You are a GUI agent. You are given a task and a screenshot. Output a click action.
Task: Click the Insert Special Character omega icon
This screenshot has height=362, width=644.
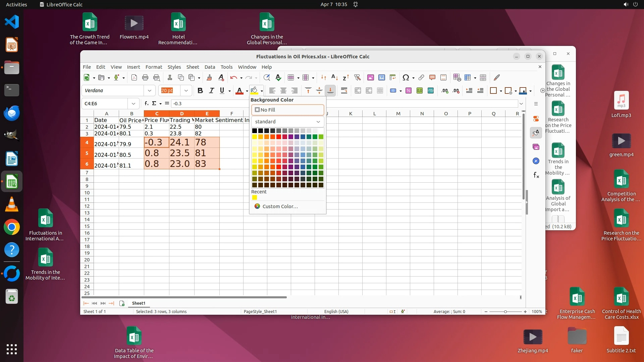click(x=406, y=78)
